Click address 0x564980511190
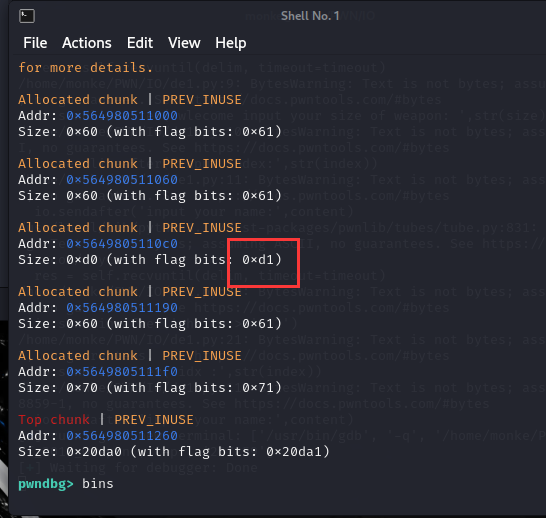The width and height of the screenshot is (546, 518). pos(122,308)
